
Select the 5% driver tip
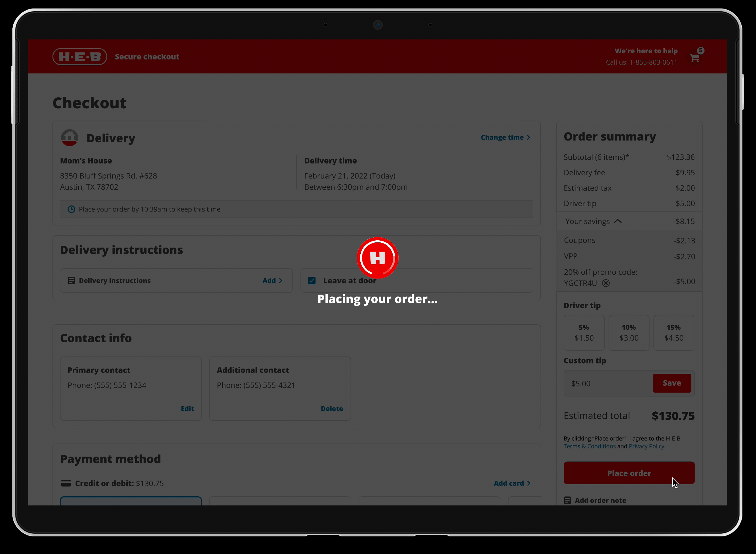point(584,333)
